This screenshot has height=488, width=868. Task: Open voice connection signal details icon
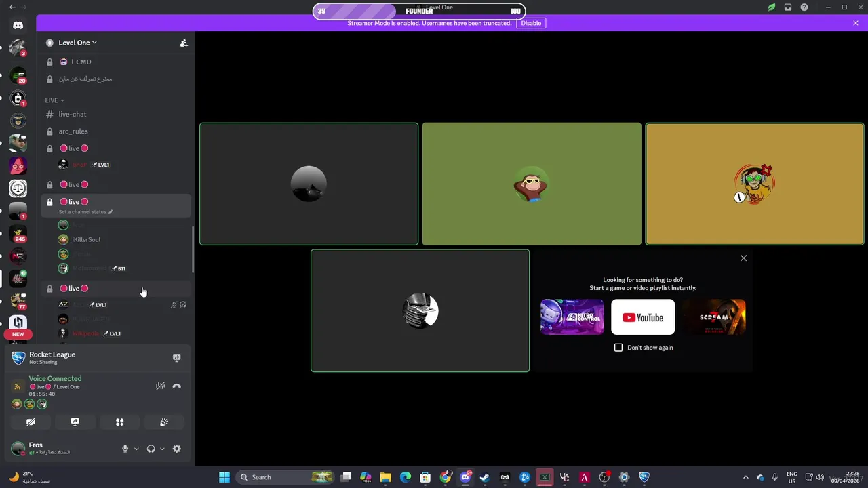(17, 386)
